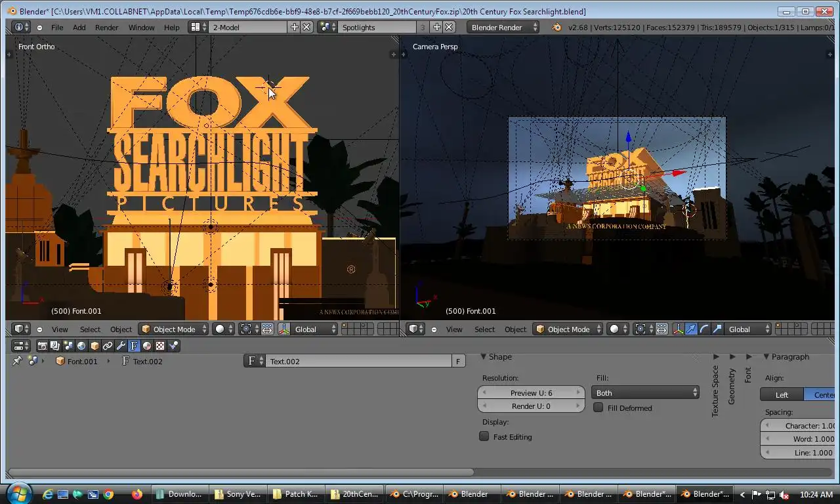
Task: Toggle 3D manipulator in left viewport
Action: pos(284,329)
